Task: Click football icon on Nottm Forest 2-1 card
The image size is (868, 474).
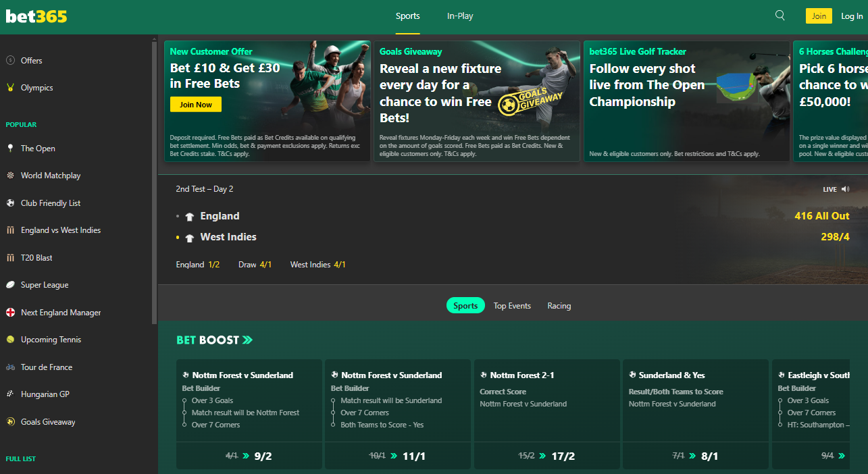Action: [x=484, y=375]
